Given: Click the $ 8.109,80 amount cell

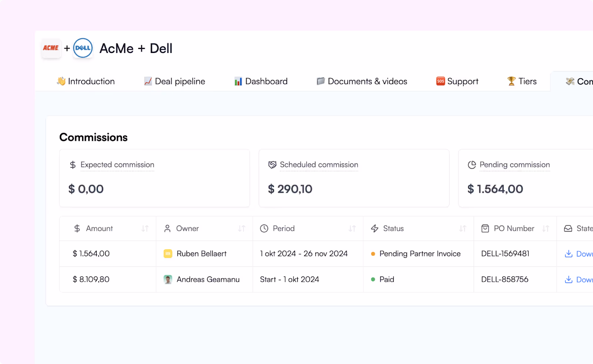Looking at the screenshot, I should click(91, 279).
